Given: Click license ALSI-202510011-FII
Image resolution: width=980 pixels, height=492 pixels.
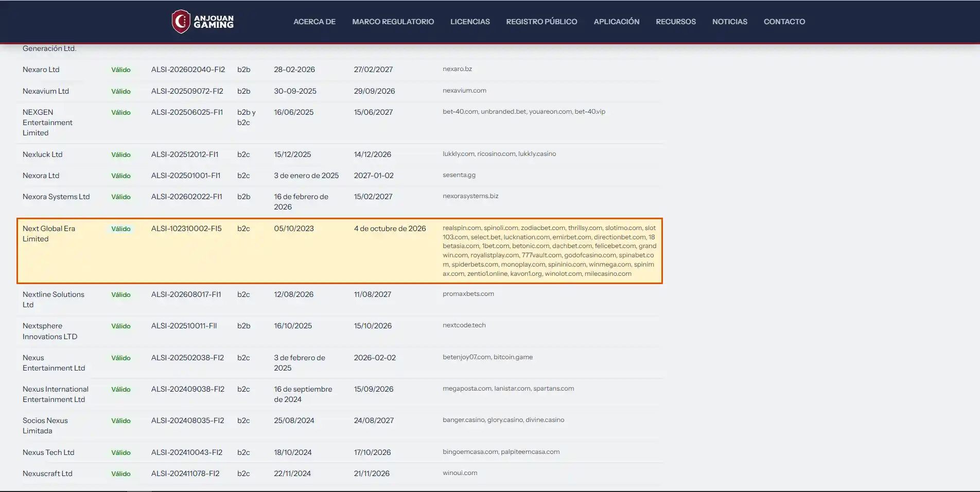Looking at the screenshot, I should 184,326.
